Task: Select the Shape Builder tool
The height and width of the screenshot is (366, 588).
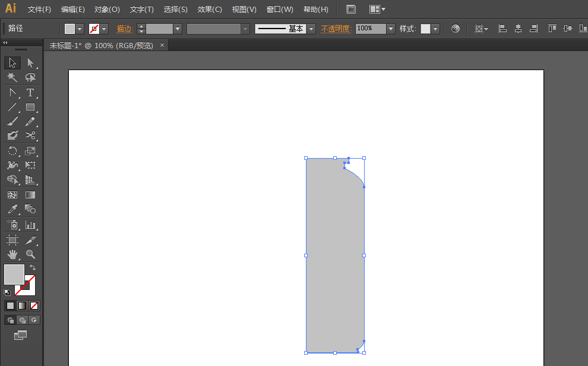Action: pyautogui.click(x=12, y=179)
